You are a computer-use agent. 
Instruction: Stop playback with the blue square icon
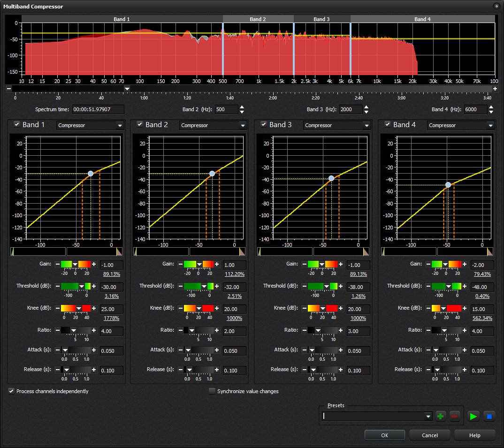coord(489,416)
